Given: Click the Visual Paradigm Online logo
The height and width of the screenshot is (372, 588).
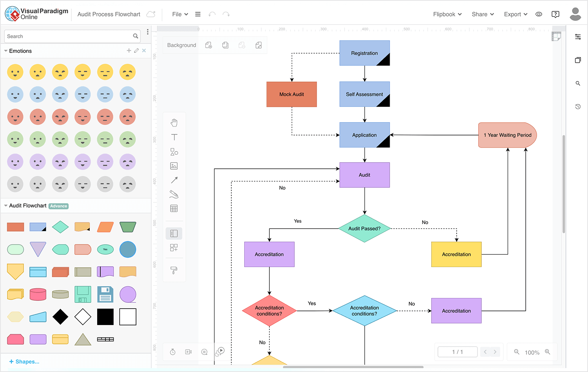Looking at the screenshot, I should pos(36,14).
